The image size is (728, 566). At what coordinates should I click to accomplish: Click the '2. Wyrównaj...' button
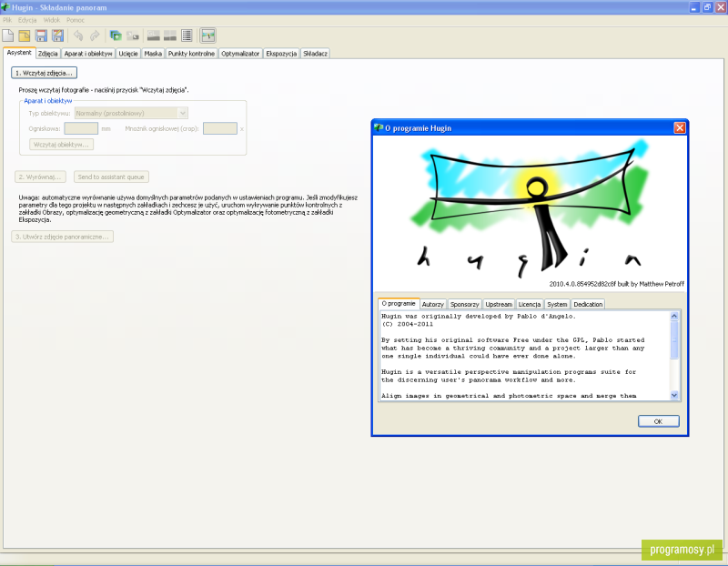[x=40, y=177]
